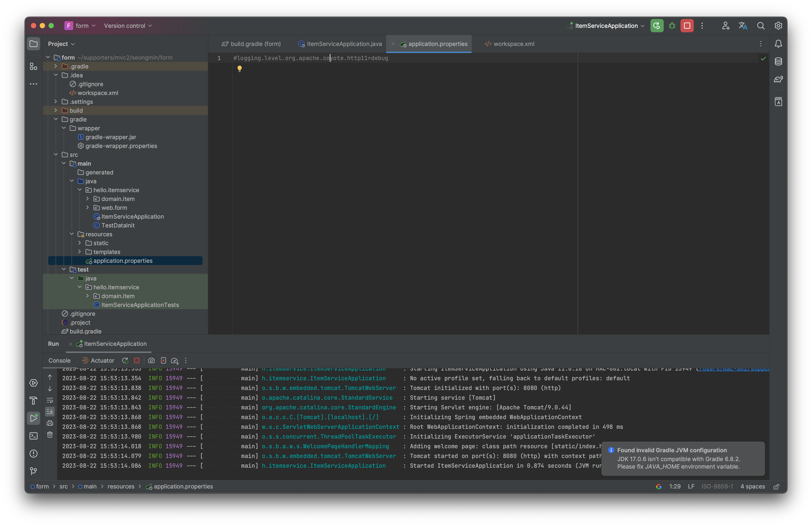Close the ItemServiceApplication run tab
Viewport: 812px width, 526px height.
70,344
